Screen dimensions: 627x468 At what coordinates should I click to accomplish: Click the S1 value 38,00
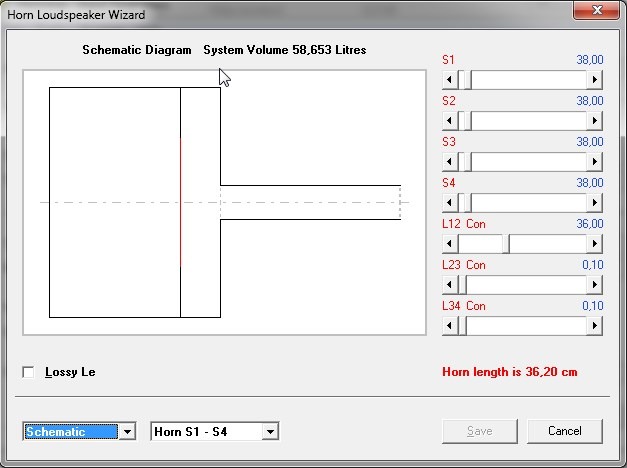tap(590, 60)
